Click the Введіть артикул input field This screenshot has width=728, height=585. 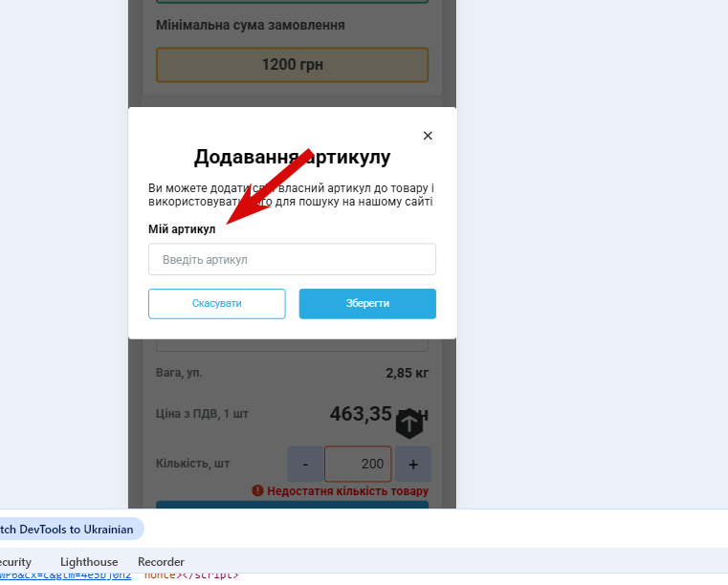292,259
